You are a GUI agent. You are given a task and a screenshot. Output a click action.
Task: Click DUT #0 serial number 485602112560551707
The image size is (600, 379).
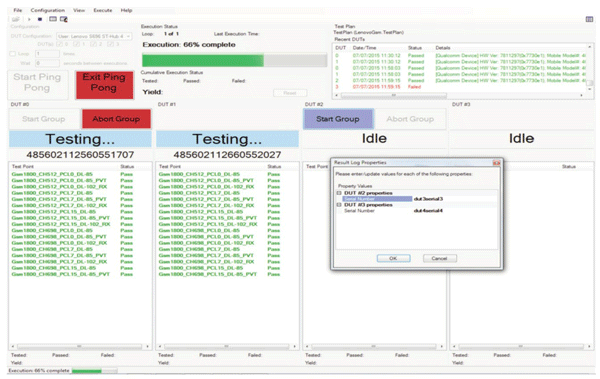click(80, 155)
